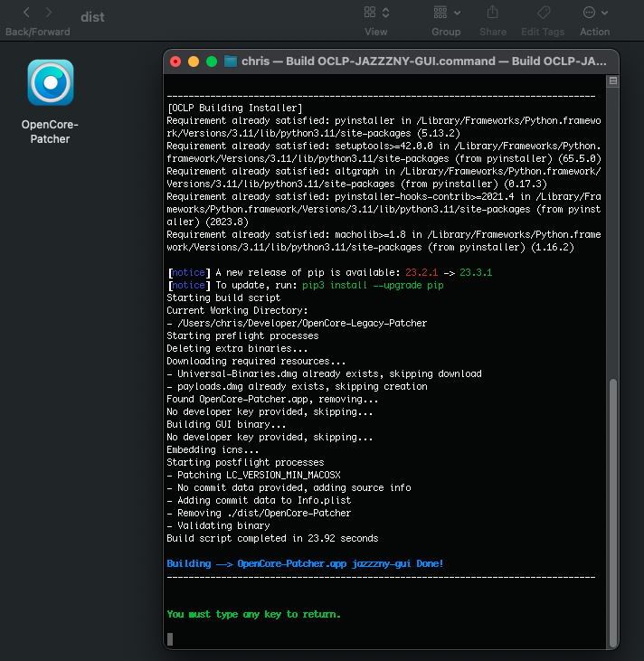The image size is (644, 661).
Task: Click 'Starting postflight processes' line
Action: coord(245,462)
